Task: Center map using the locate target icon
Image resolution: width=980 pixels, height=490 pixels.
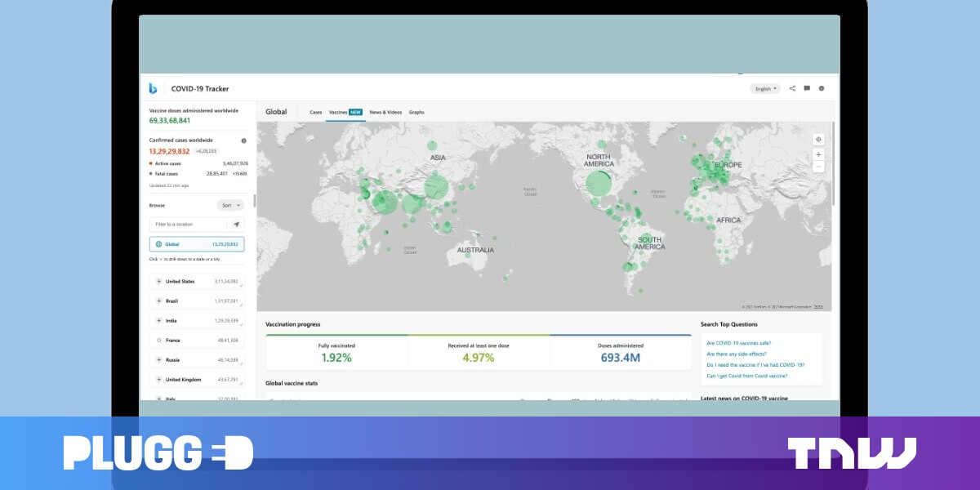Action: click(x=818, y=140)
